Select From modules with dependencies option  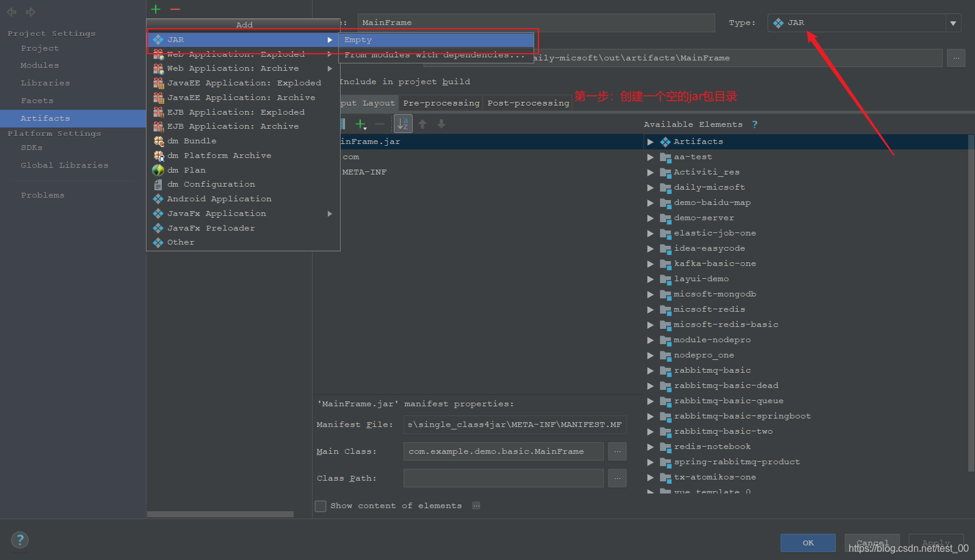(436, 55)
